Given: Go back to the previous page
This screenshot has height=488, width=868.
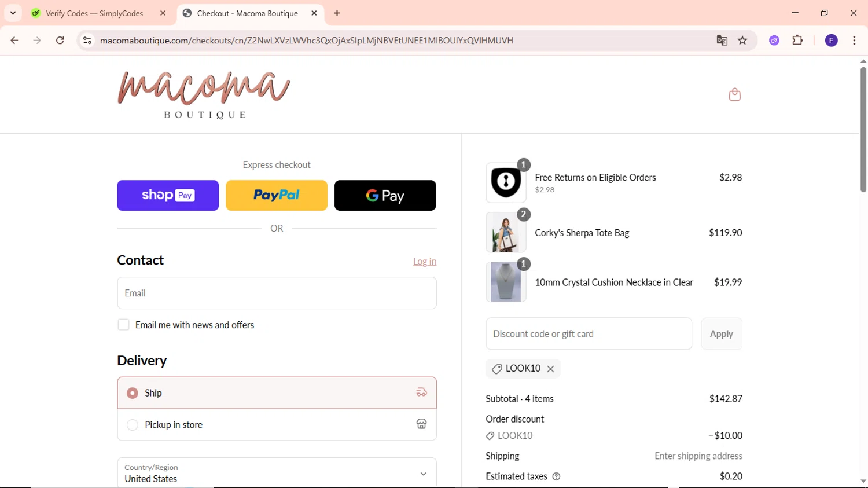Looking at the screenshot, I should pyautogui.click(x=14, y=41).
